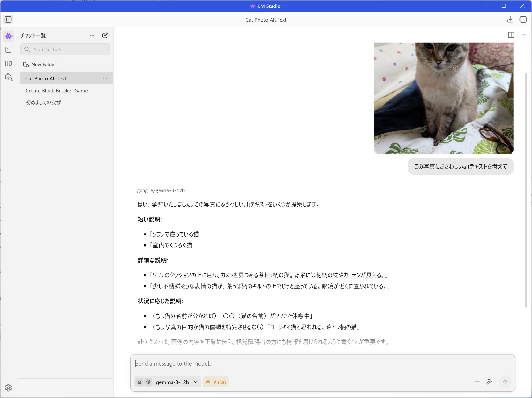
Task: Open the Developer terminal icon
Action: 9,50
